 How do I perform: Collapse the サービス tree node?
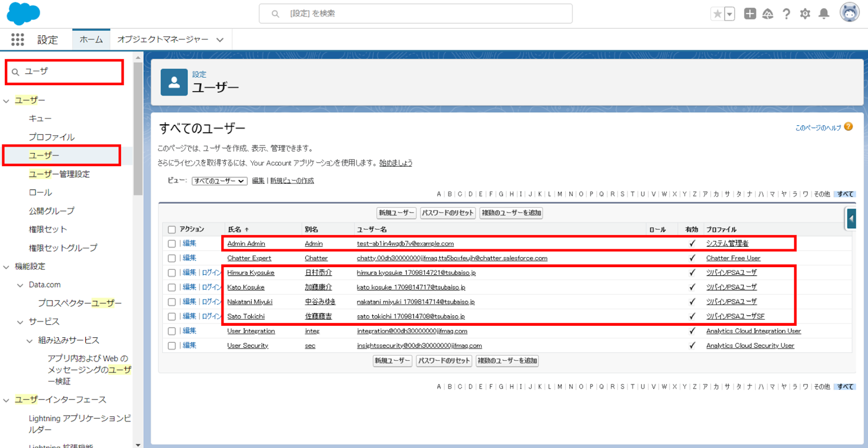20,322
